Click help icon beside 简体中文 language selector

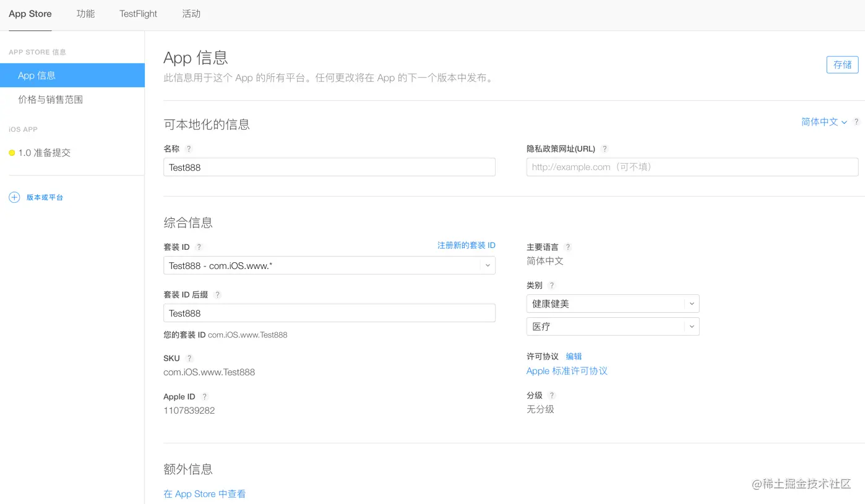pos(856,122)
